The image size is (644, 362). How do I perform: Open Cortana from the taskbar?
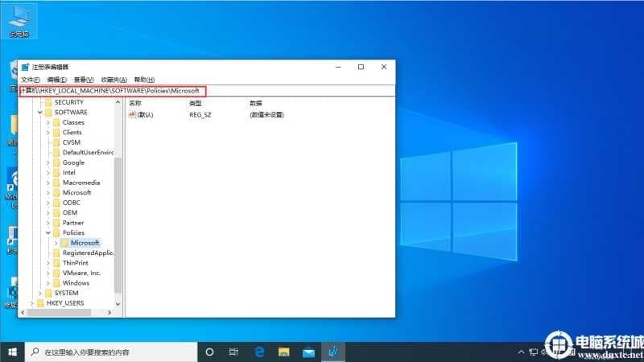[209, 352]
